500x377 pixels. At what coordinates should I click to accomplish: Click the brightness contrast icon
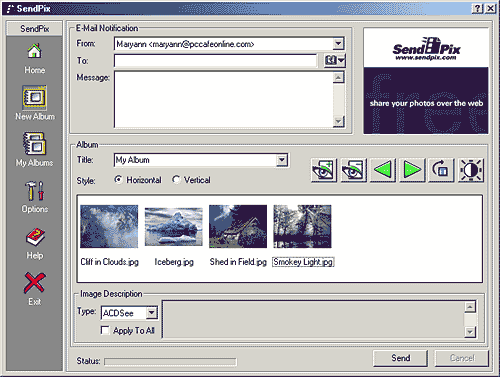471,170
